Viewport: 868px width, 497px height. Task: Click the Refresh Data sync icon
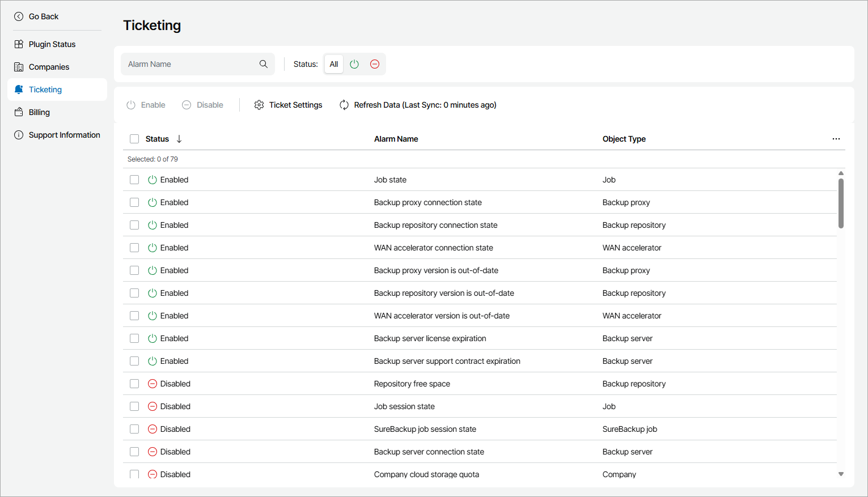[x=344, y=105]
